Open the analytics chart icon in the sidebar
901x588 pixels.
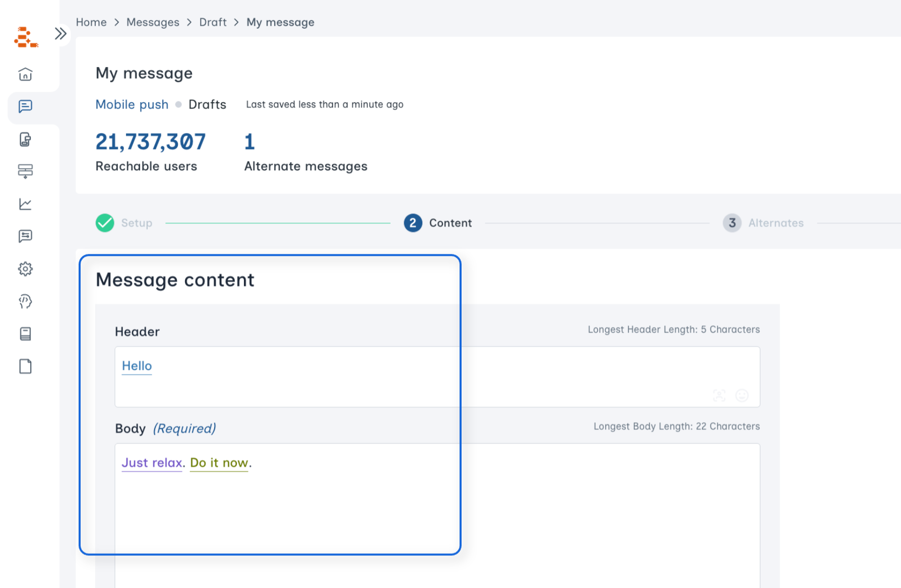25,204
